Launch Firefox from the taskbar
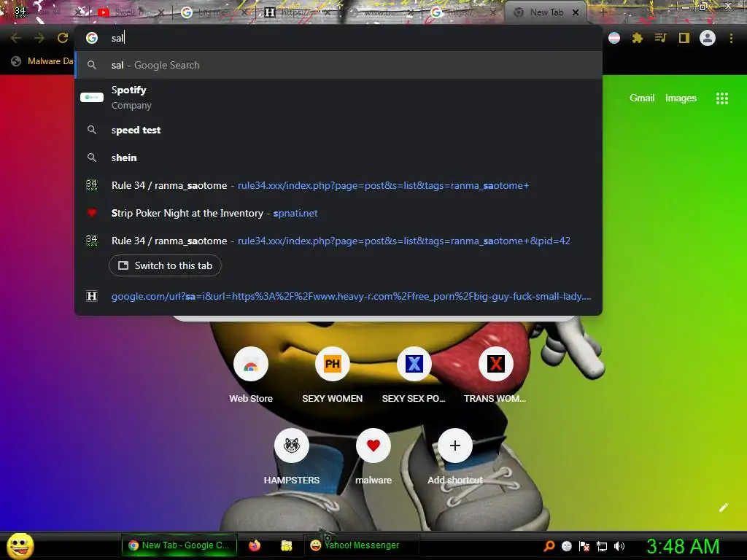The width and height of the screenshot is (747, 560). [x=255, y=545]
